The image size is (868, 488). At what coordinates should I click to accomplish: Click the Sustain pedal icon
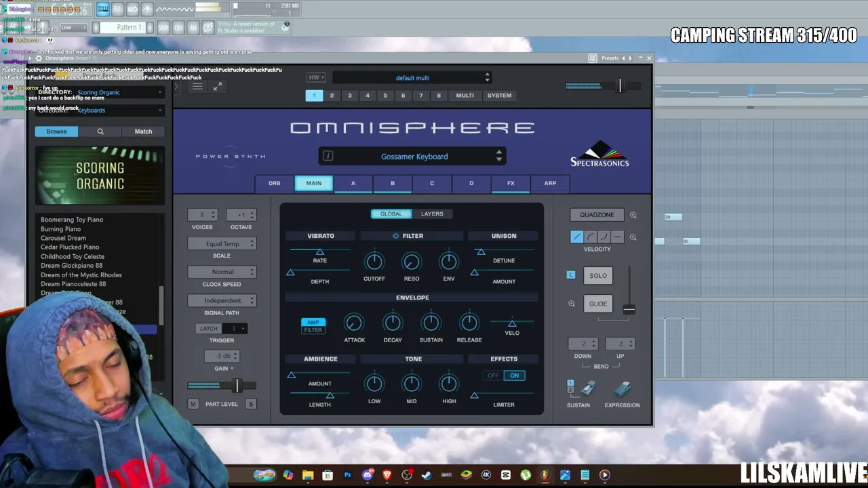click(587, 389)
